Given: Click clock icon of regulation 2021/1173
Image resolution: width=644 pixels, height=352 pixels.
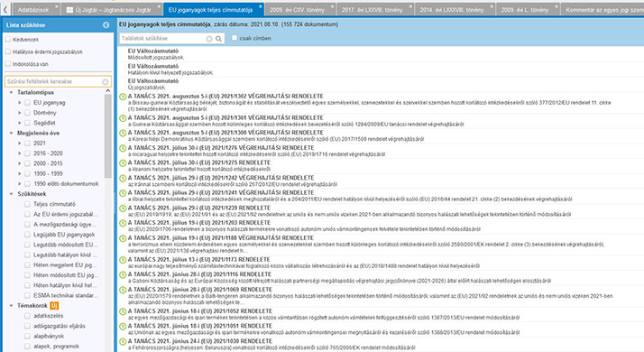Looking at the screenshot, I should 123,260.
